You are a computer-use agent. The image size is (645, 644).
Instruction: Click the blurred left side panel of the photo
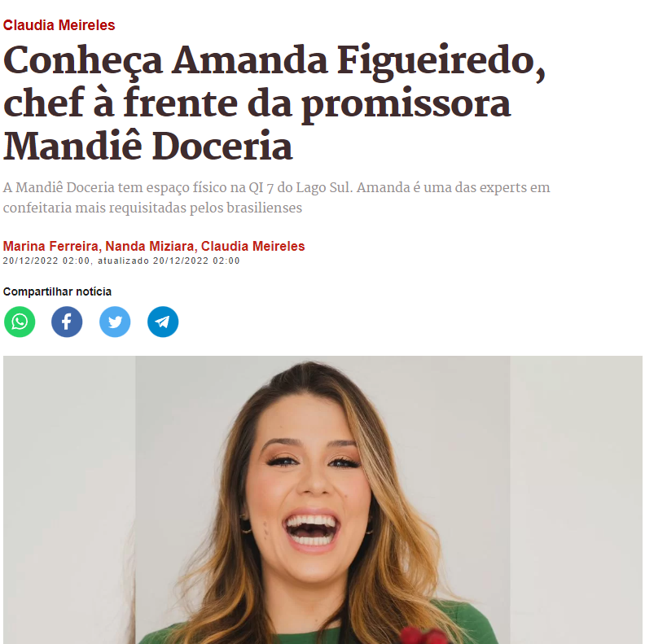pyautogui.click(x=69, y=500)
